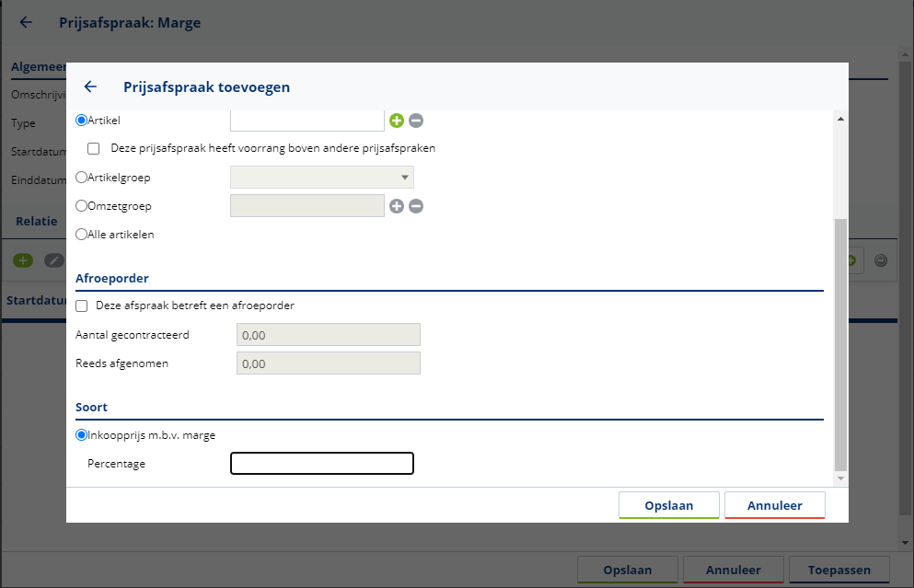Open the Artikelgroep dropdown list

(x=321, y=178)
